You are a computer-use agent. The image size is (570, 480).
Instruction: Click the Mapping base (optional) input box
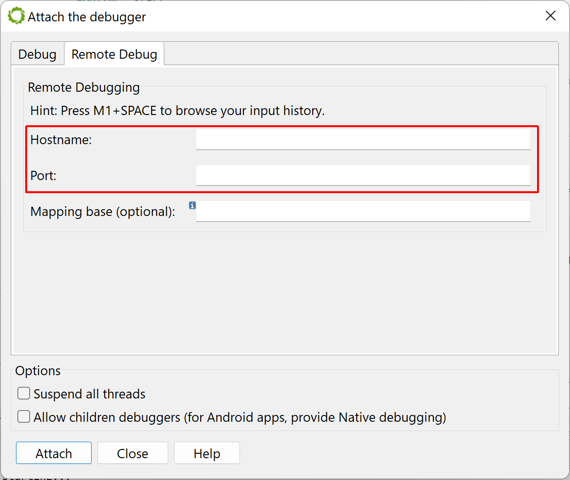coord(363,212)
